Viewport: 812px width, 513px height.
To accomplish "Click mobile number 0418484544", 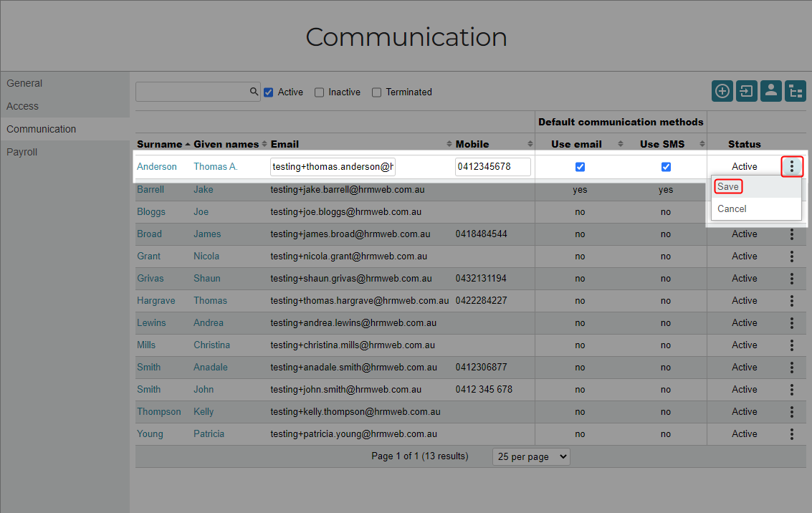I will click(x=481, y=234).
